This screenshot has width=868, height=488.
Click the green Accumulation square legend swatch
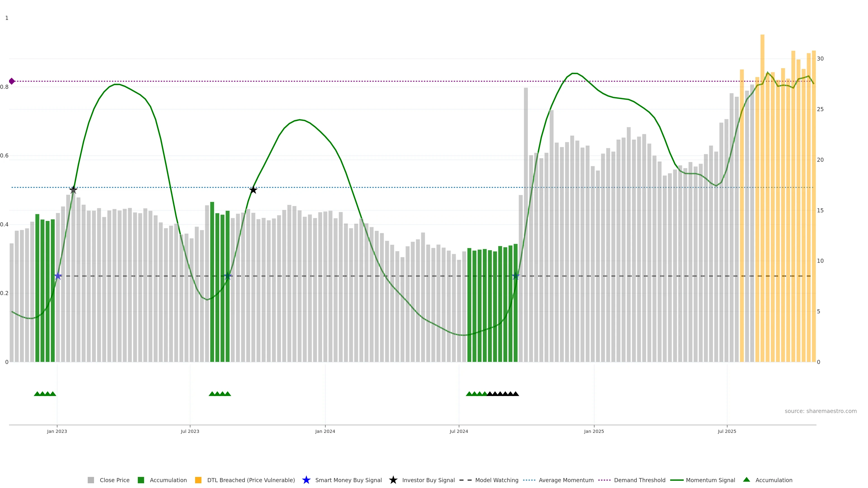point(141,480)
